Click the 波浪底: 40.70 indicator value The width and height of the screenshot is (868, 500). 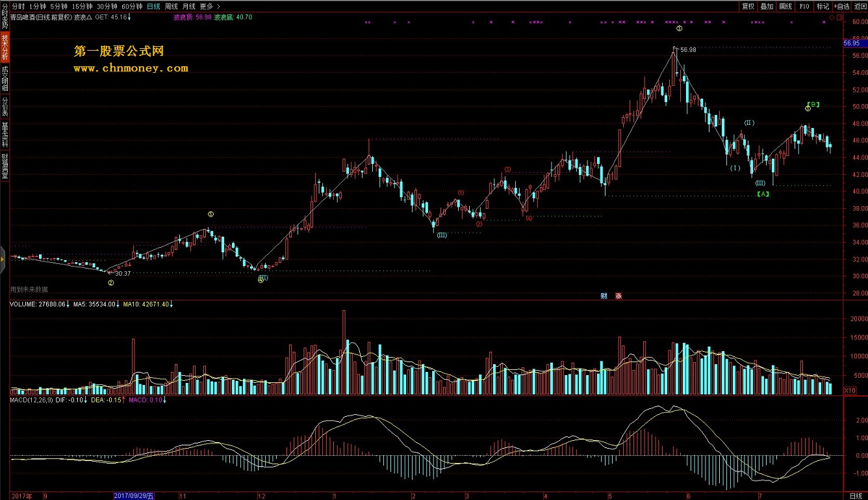tap(233, 17)
